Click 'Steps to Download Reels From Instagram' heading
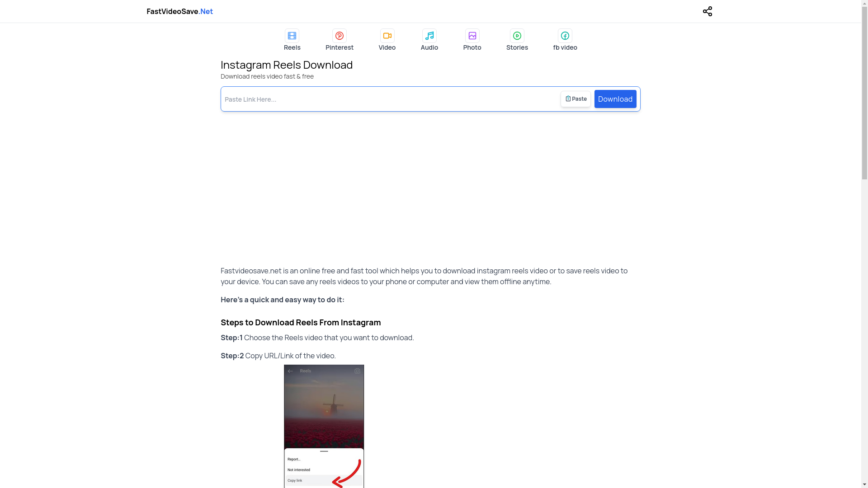Image resolution: width=868 pixels, height=488 pixels. click(301, 322)
